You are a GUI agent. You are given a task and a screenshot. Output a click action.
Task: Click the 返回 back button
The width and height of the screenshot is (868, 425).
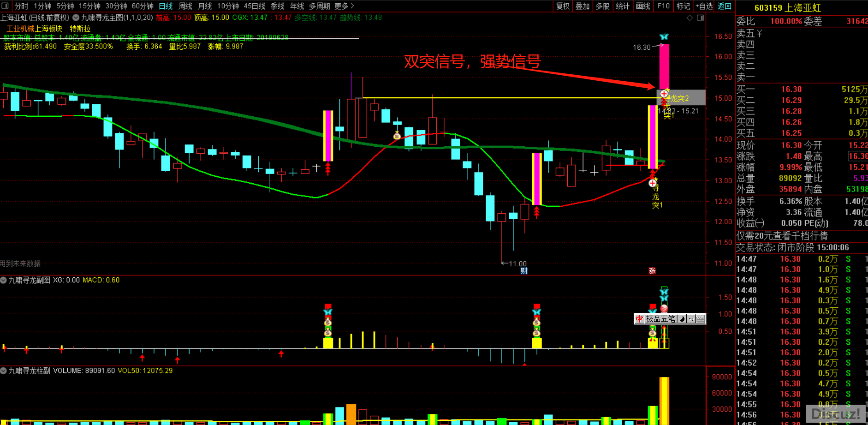click(724, 6)
